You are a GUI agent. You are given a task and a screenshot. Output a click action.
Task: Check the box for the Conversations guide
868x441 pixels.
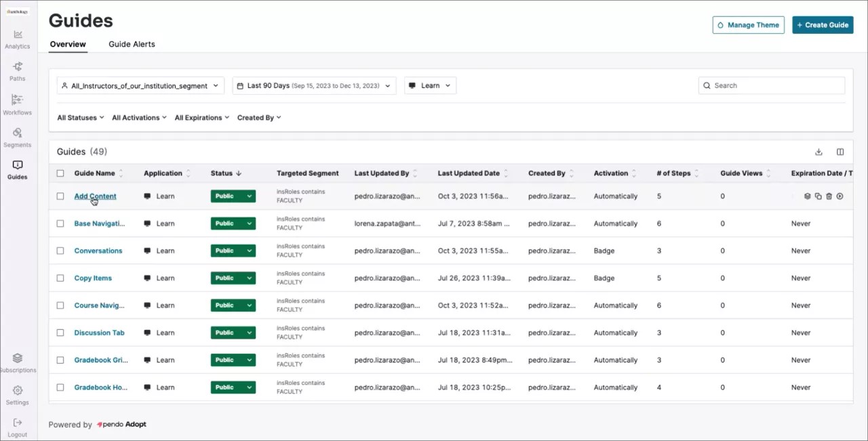point(60,251)
